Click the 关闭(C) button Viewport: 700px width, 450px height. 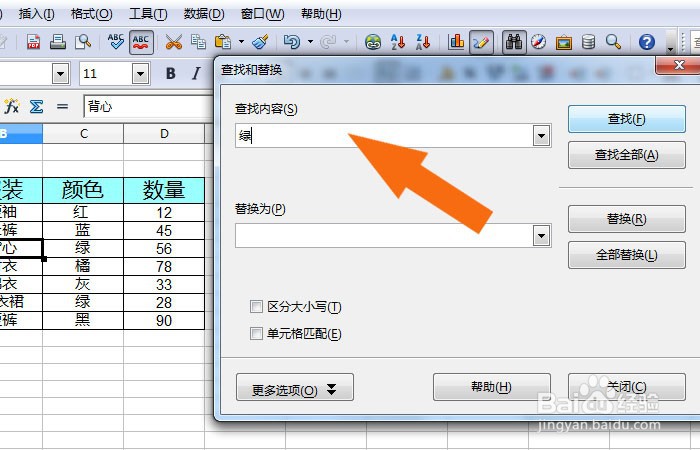[x=626, y=387]
